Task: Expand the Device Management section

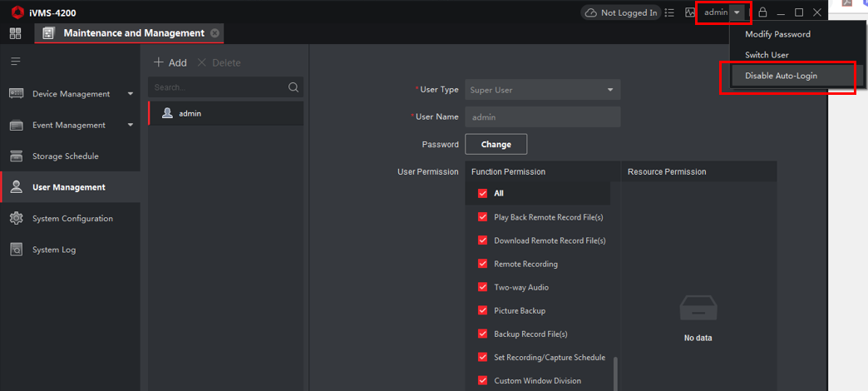Action: click(130, 94)
